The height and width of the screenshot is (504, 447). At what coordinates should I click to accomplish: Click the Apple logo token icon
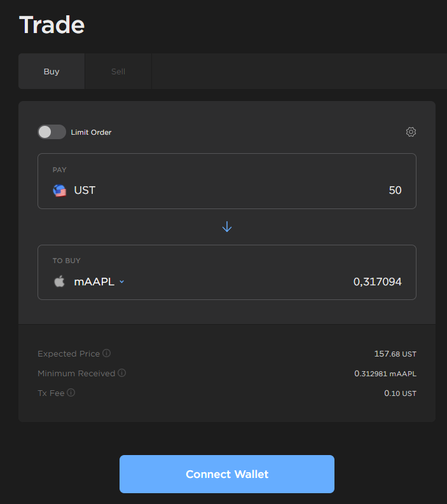[x=59, y=282]
